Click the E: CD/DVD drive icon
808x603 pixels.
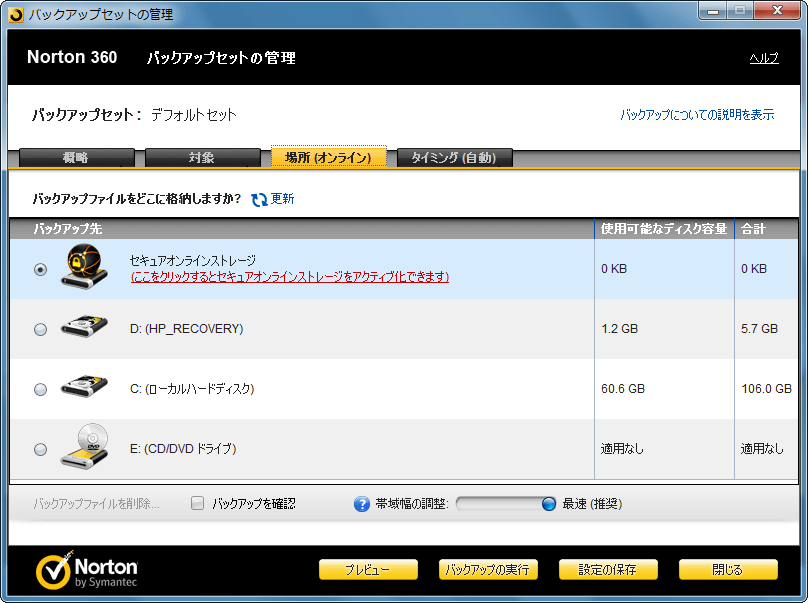pyautogui.click(x=84, y=446)
